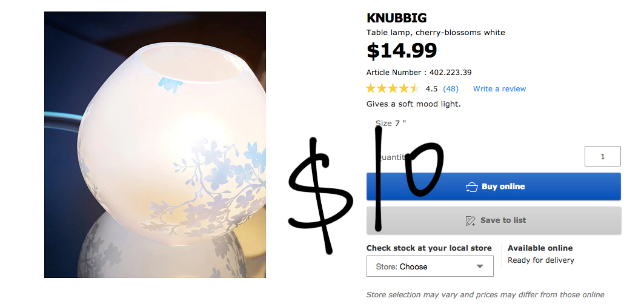644x307 pixels.
Task: Click the article number 402.223.39
Action: (450, 73)
